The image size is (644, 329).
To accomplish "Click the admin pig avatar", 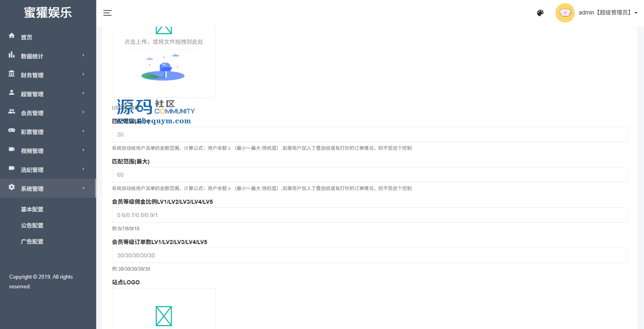I will [x=565, y=13].
